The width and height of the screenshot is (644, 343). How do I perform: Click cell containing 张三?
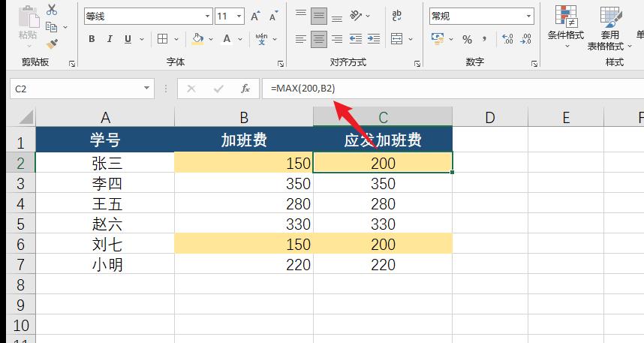(105, 163)
